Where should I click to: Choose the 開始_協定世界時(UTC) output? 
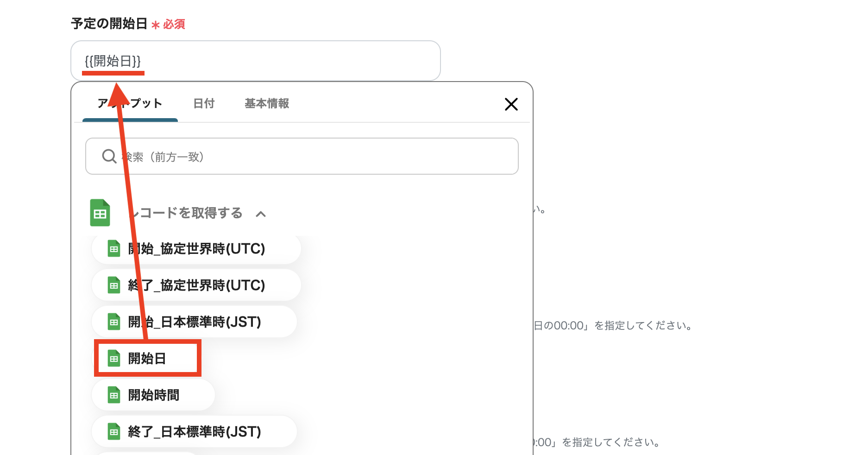(196, 248)
